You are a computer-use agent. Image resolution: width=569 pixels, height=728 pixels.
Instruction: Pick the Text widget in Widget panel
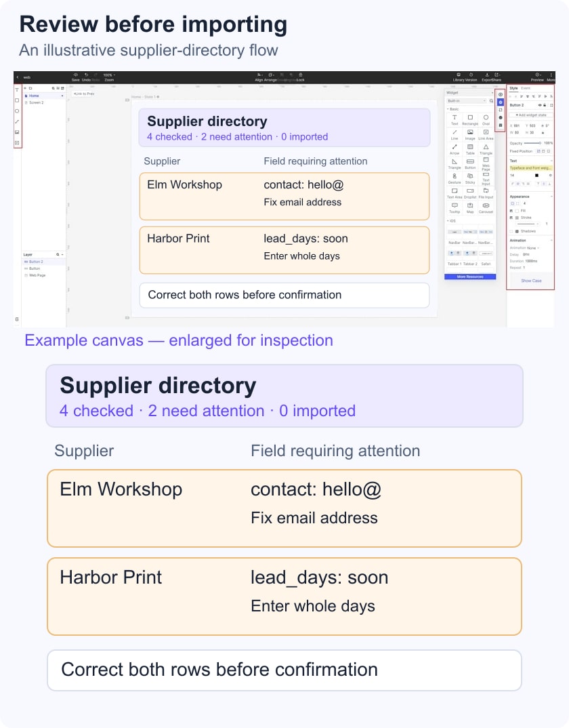tap(455, 120)
